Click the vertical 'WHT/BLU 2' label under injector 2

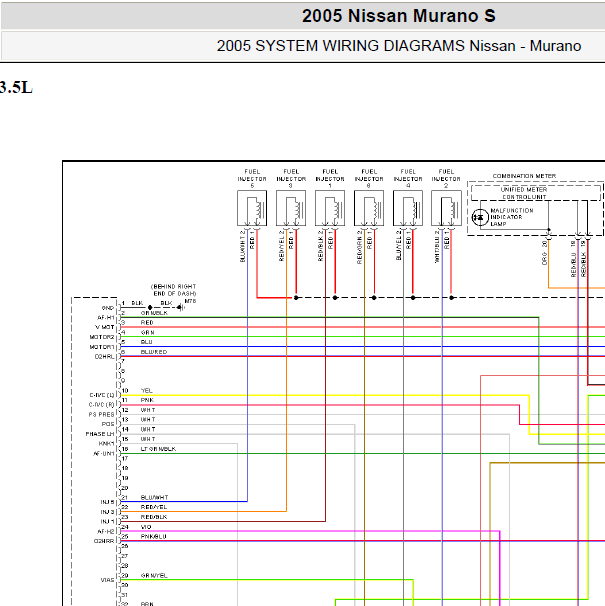(x=437, y=247)
